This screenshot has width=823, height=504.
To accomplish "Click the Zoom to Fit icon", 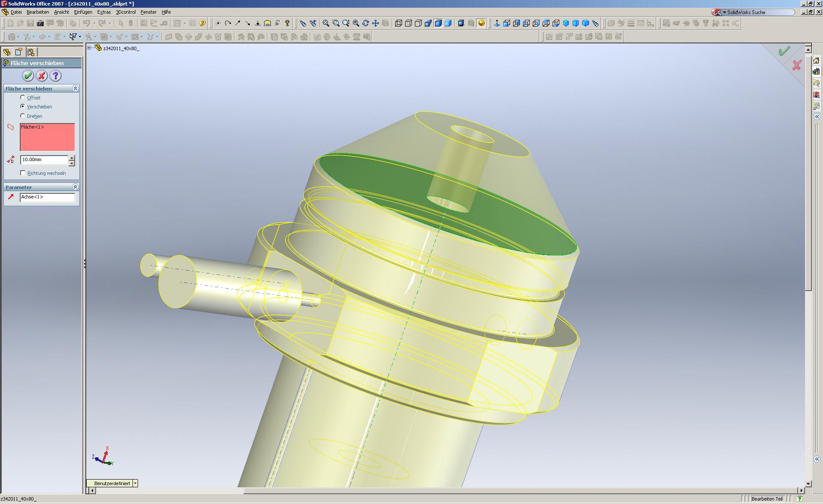I will (x=326, y=23).
